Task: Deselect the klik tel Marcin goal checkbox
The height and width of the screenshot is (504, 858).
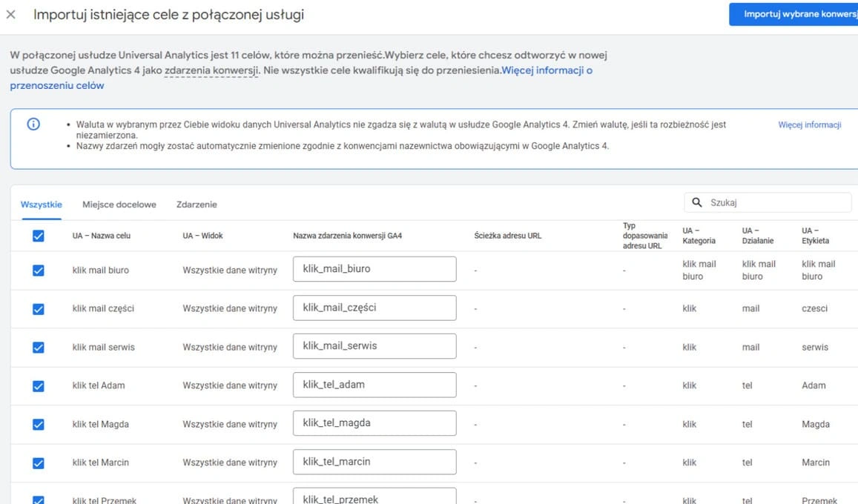Action: (39, 463)
